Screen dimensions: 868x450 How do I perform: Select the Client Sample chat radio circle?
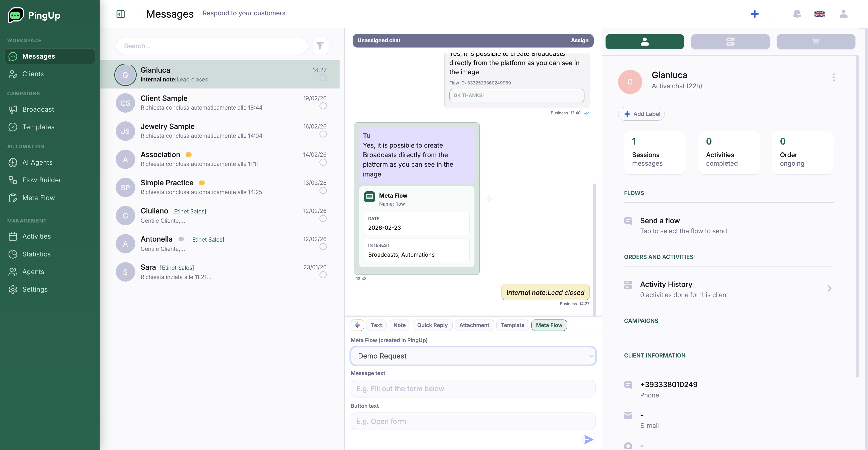323,106
